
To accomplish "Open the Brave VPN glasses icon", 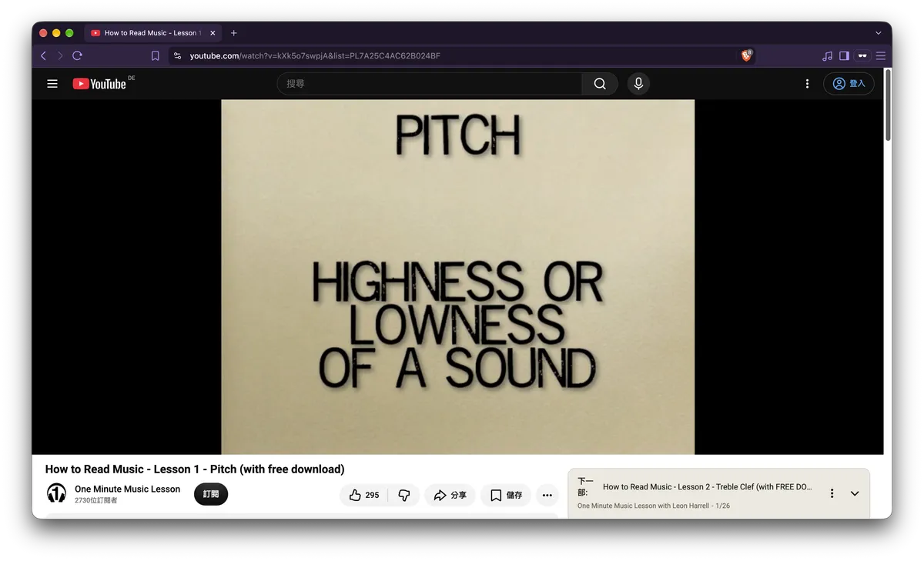I will (863, 55).
